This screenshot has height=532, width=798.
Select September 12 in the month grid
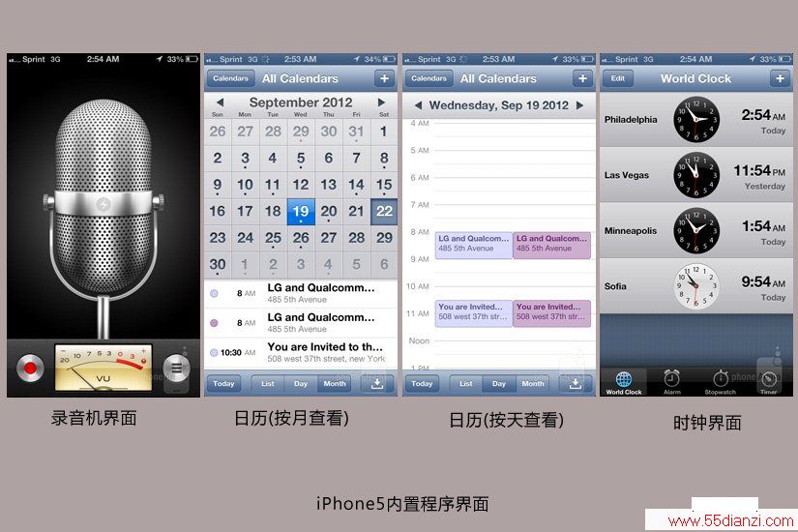click(x=301, y=185)
